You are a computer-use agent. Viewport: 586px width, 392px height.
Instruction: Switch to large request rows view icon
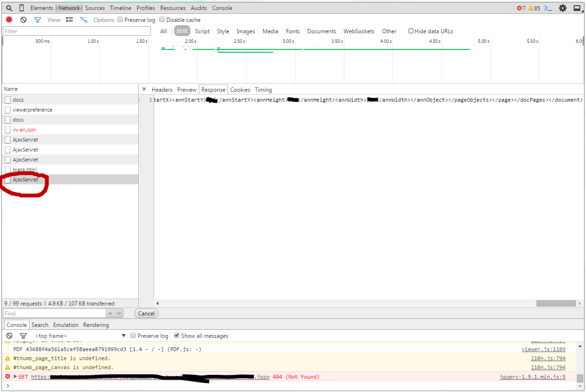[x=69, y=19]
